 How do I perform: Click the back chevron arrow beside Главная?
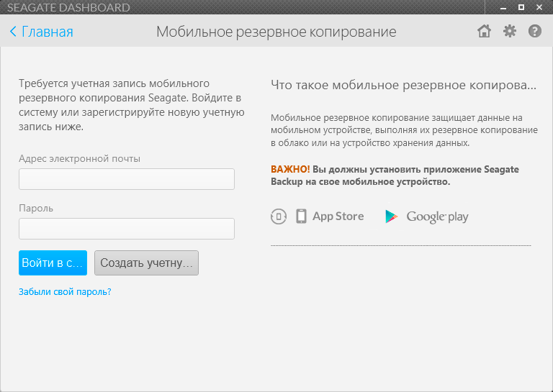point(13,32)
